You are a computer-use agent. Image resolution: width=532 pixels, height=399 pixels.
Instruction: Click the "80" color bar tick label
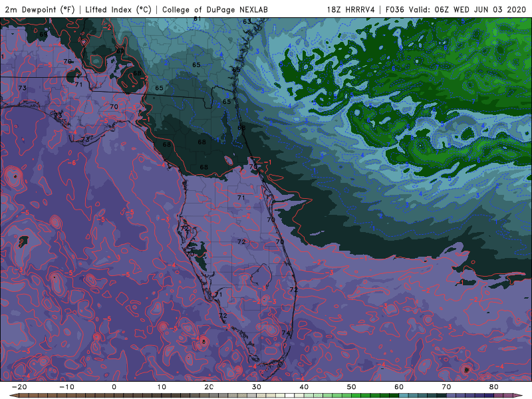click(494, 387)
